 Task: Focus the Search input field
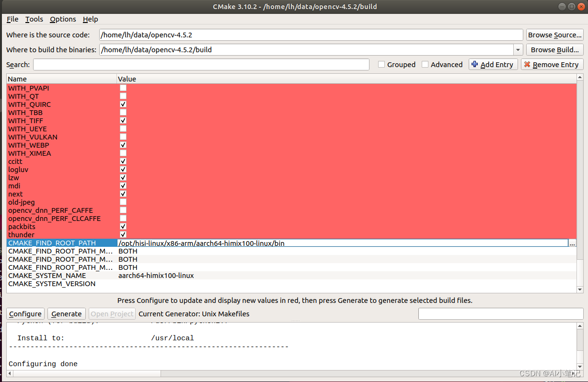pos(201,65)
